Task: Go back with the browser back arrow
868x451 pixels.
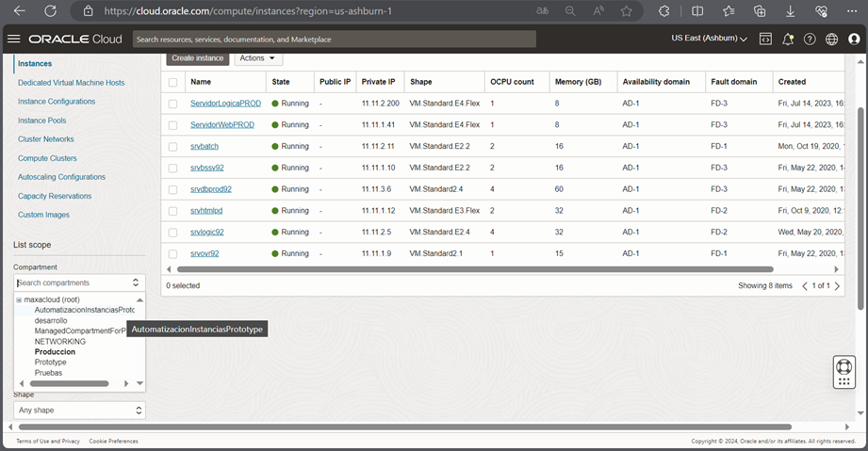Action: pyautogui.click(x=20, y=11)
